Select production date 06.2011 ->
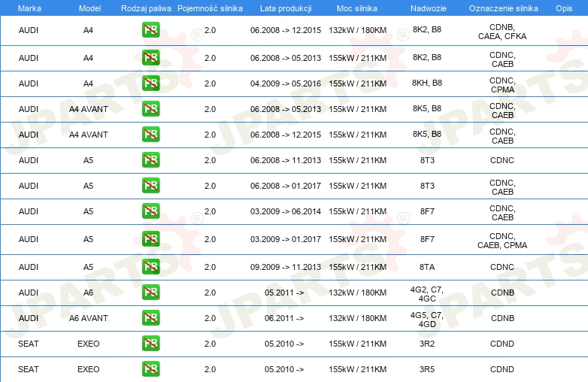Image resolution: width=588 pixels, height=382 pixels. coord(284,318)
